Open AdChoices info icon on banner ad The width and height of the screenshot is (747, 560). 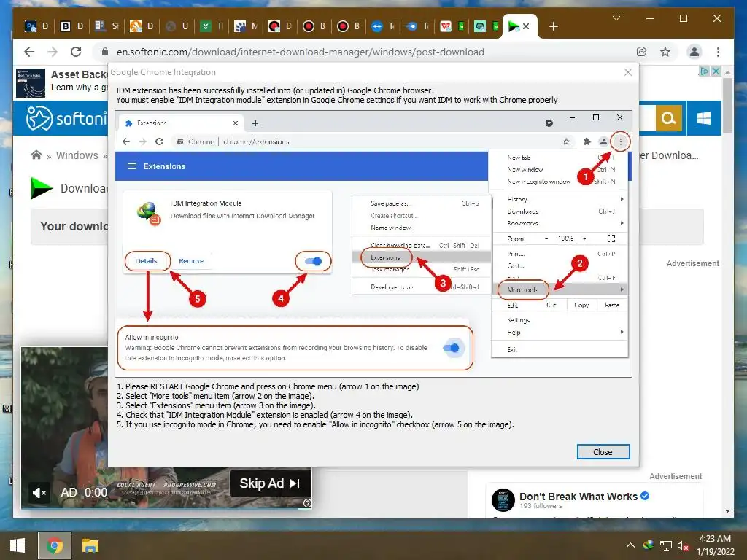click(704, 71)
